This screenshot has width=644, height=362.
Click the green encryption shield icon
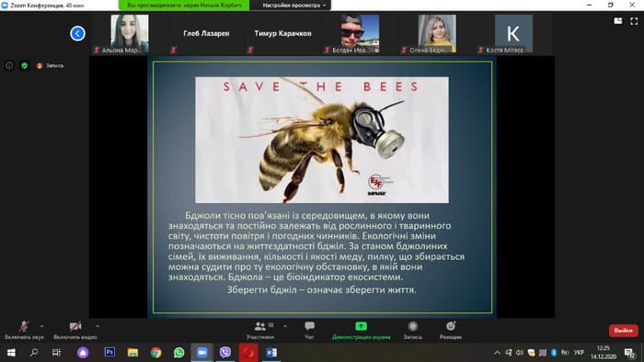[25, 65]
